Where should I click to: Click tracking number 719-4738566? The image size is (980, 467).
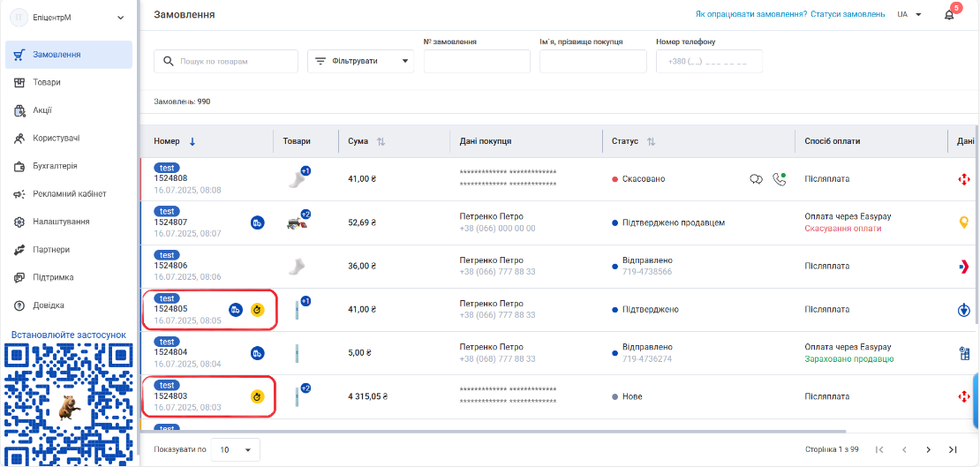(x=647, y=272)
